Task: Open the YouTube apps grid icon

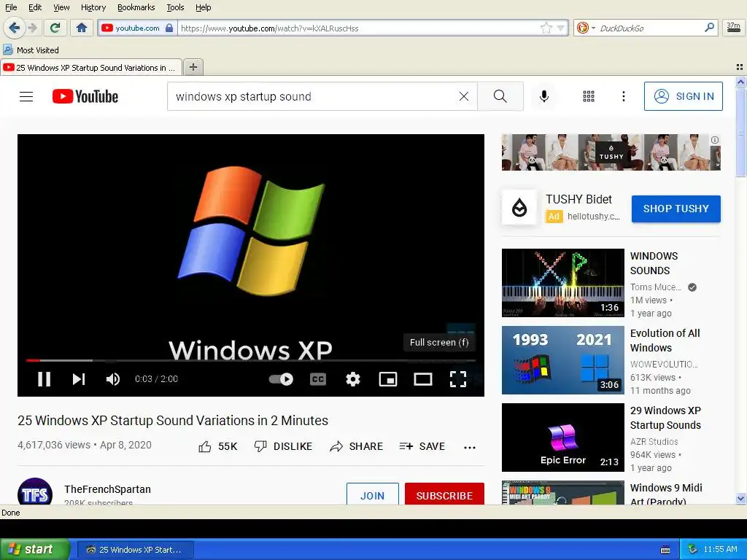Action: pos(589,96)
